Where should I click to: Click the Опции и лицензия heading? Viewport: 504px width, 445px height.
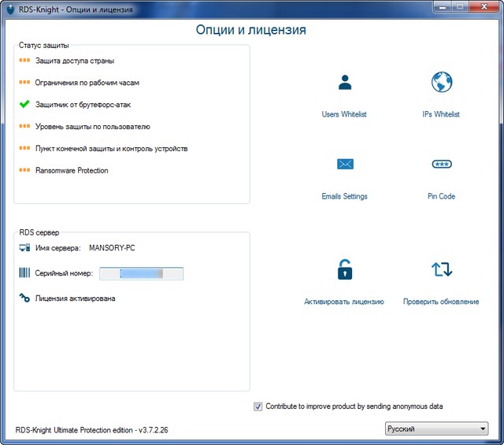(x=250, y=30)
